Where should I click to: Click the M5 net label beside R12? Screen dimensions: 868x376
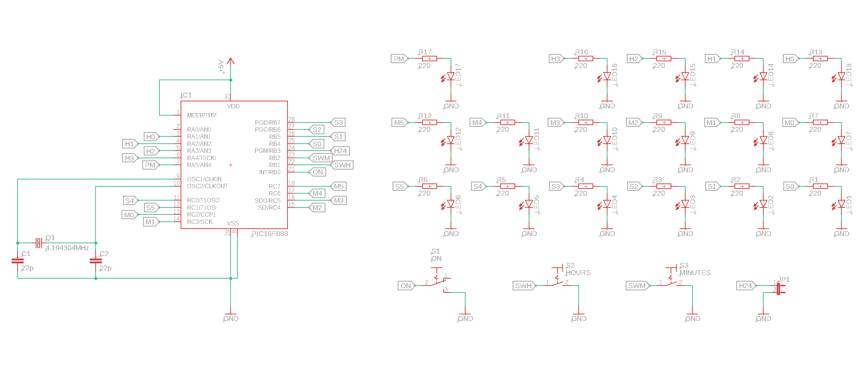pos(399,123)
